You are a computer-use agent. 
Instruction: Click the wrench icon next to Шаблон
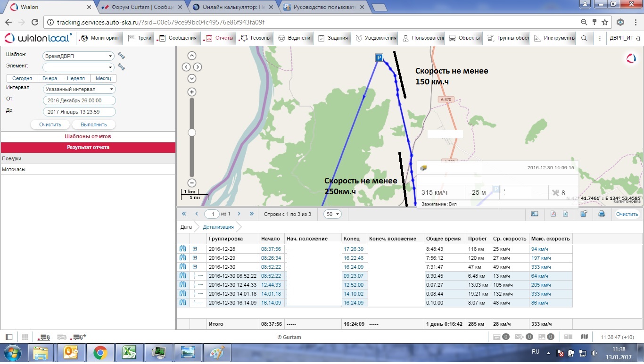coord(121,56)
